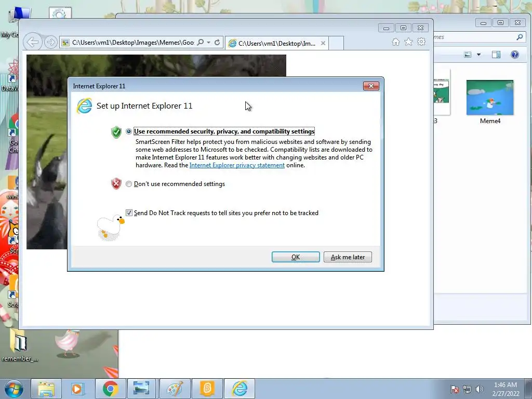
Task: Expand the view options dropdown arrow in Explorer
Action: pyautogui.click(x=478, y=55)
